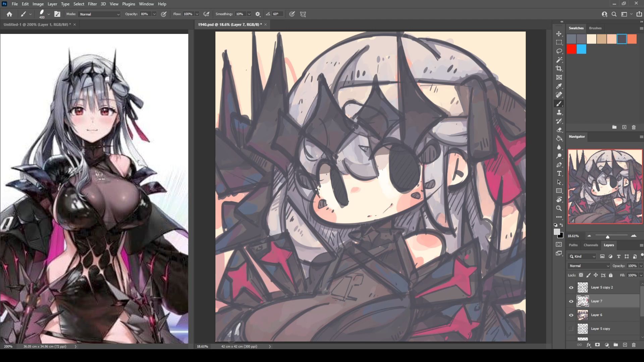Hide Layer 6 with eye icon
This screenshot has height=362, width=644.
coord(571,315)
